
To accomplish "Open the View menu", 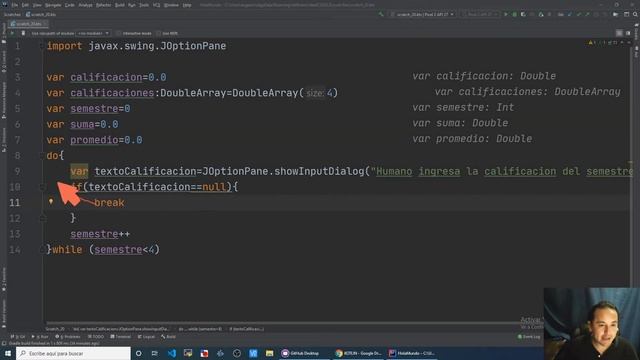I will [x=37, y=5].
